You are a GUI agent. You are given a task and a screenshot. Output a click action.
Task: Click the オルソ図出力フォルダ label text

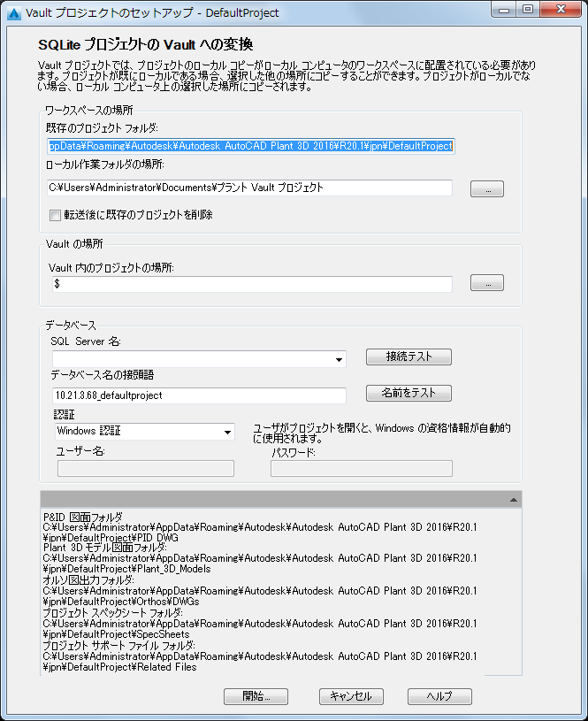click(x=88, y=580)
